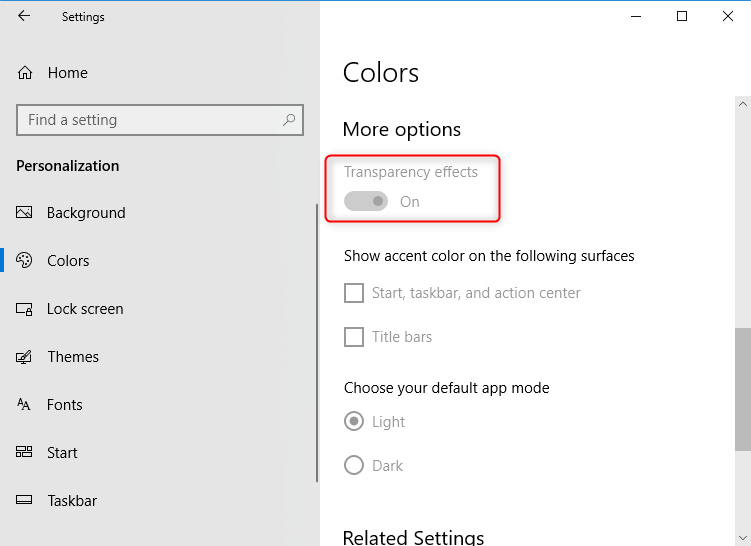Minimize the Settings window
Screen dimensions: 751x546
(636, 16)
